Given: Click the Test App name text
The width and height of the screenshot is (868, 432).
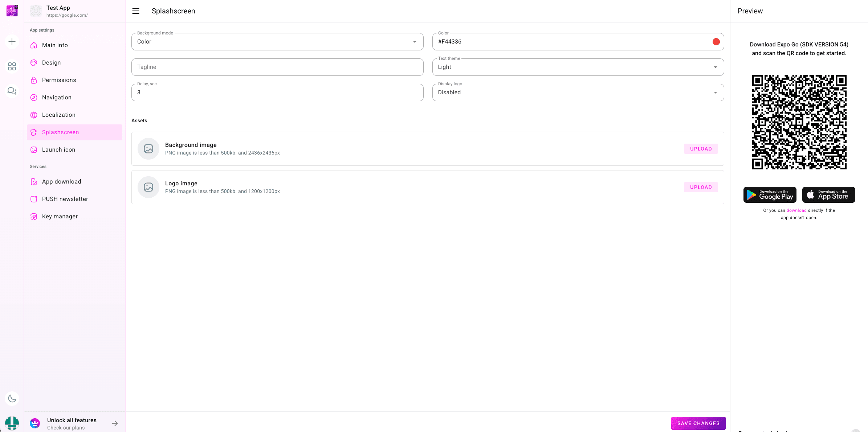Looking at the screenshot, I should [x=58, y=8].
